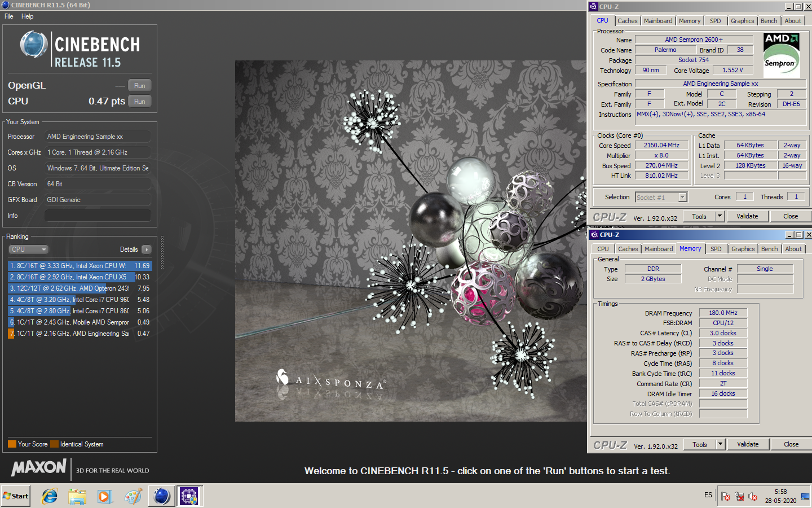Switch to SPD tab in top CPU-Z
Viewport: 812px width, 508px height.
tap(716, 21)
